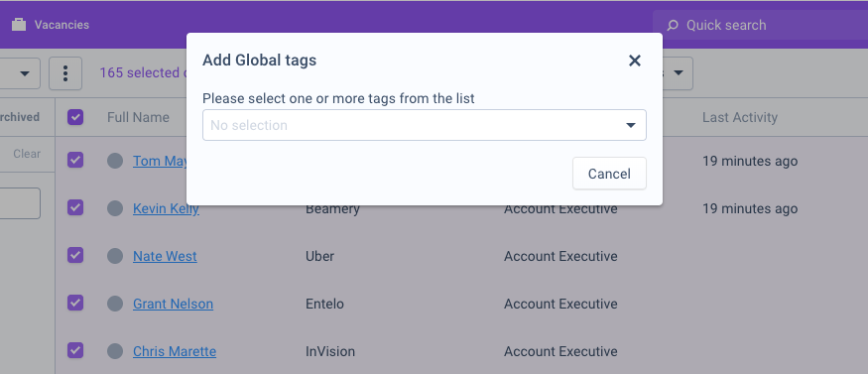Open Nate West's profile link
The image size is (868, 374).
click(x=165, y=257)
